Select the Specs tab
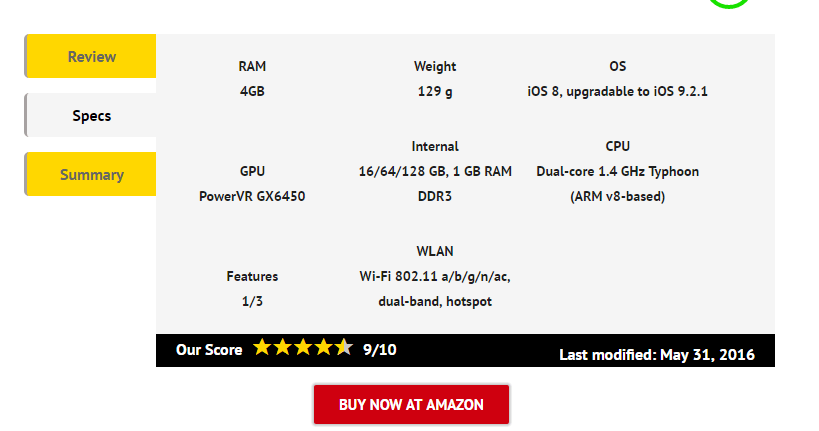This screenshot has width=819, height=431. pos(90,115)
